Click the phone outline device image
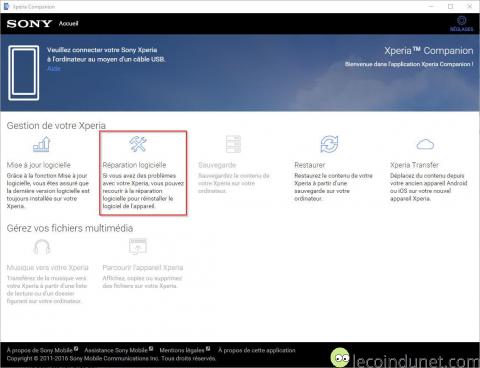The image size is (480, 368). (24, 73)
